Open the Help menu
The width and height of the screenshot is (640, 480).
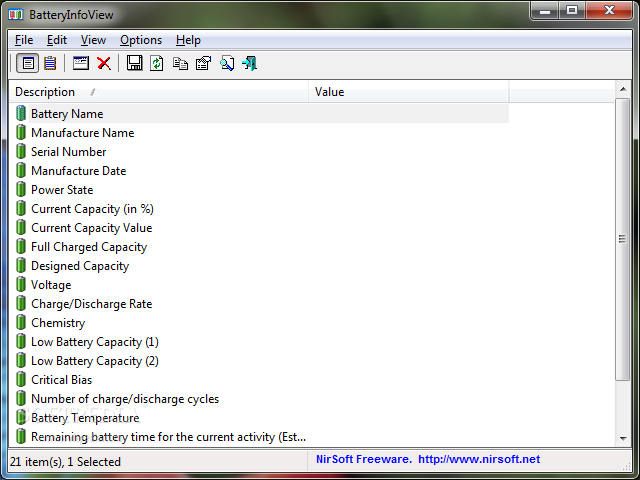[188, 40]
